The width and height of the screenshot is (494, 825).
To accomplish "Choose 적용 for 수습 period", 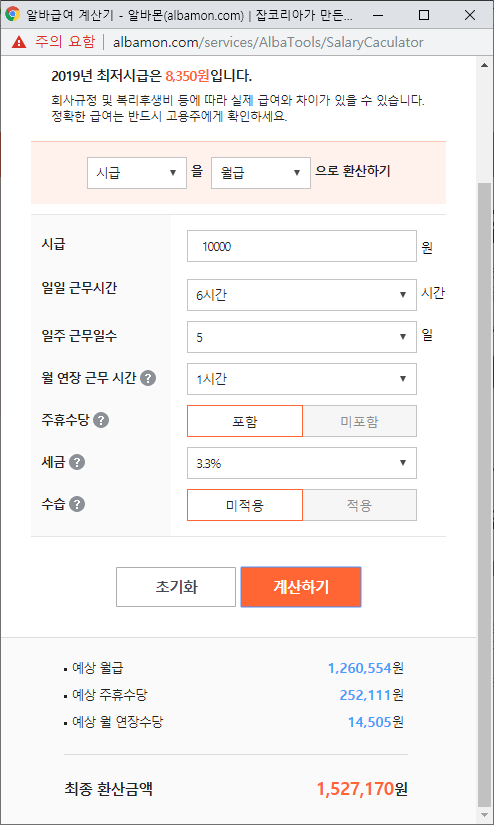I will click(x=360, y=505).
